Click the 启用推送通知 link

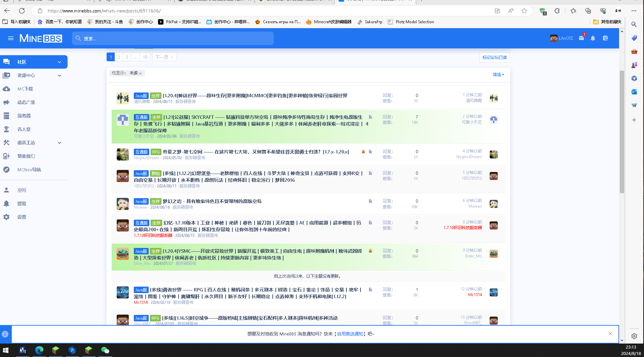pyautogui.click(x=350, y=334)
